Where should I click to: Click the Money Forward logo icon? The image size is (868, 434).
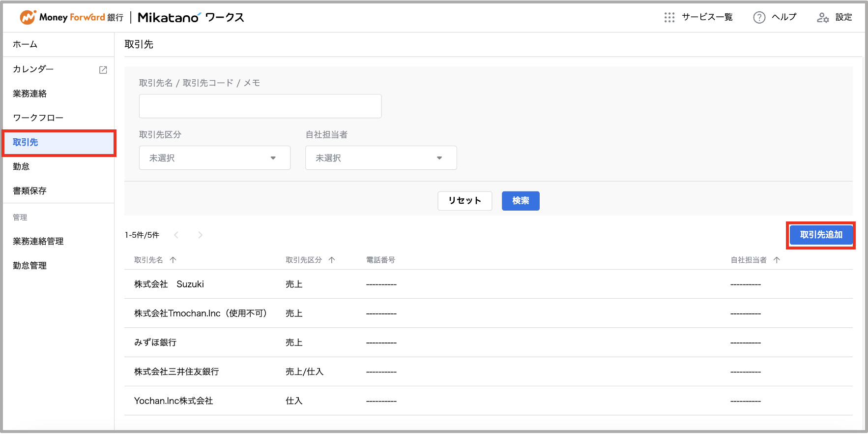pos(28,17)
